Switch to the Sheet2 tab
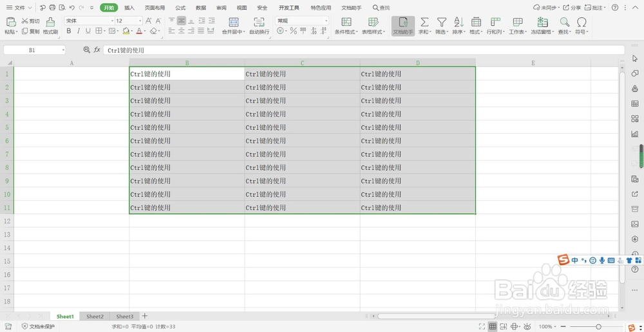The height and width of the screenshot is (332, 644). pyautogui.click(x=95, y=317)
